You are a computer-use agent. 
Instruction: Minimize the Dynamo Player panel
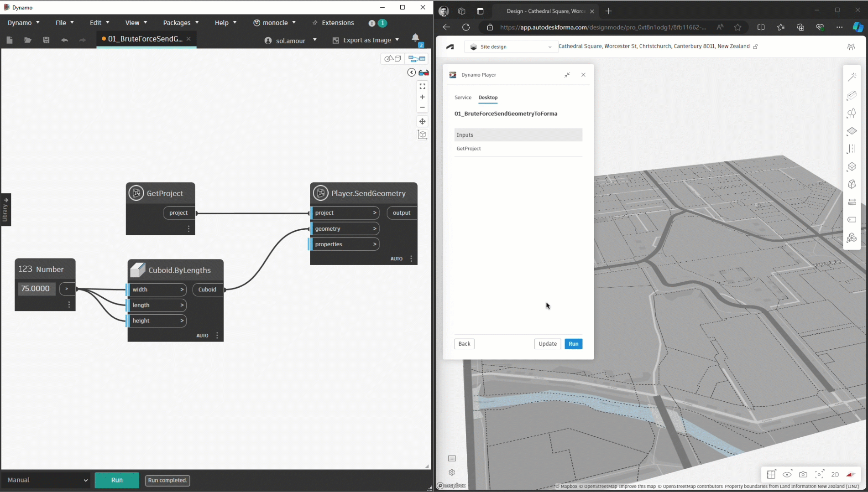point(567,75)
